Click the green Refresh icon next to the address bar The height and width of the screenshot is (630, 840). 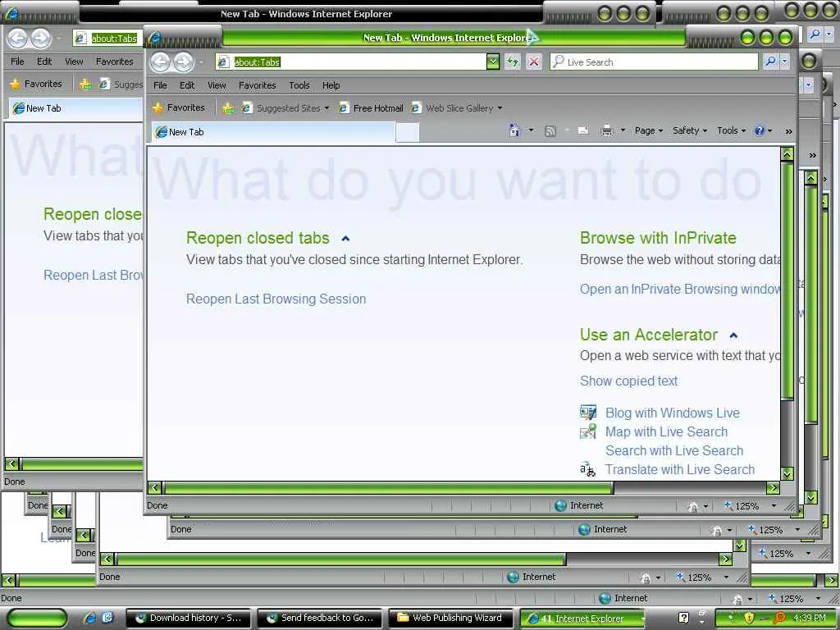[513, 62]
